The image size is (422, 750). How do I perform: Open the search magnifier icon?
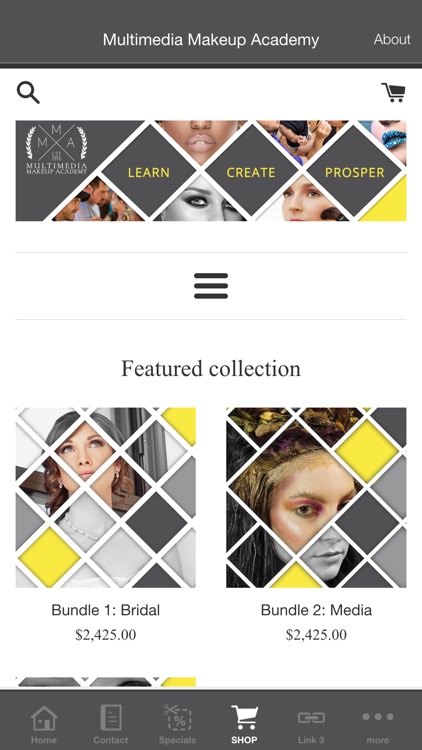pos(28,92)
